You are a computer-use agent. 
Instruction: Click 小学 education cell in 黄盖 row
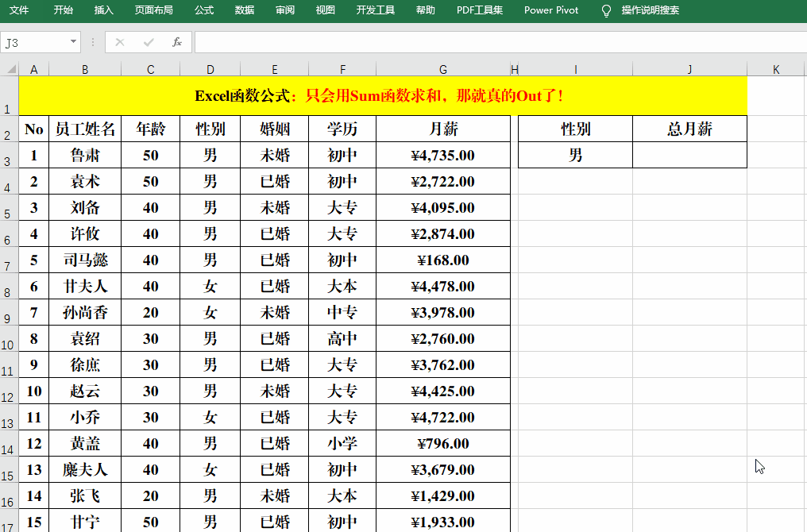point(342,444)
